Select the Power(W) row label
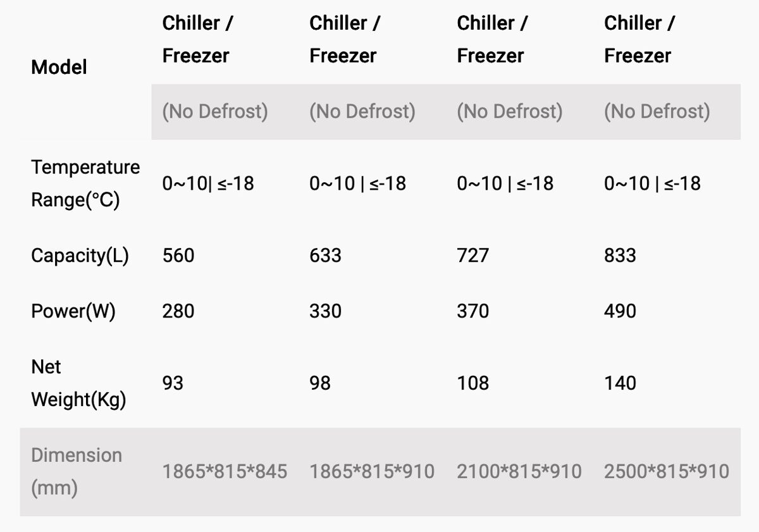 pos(73,311)
